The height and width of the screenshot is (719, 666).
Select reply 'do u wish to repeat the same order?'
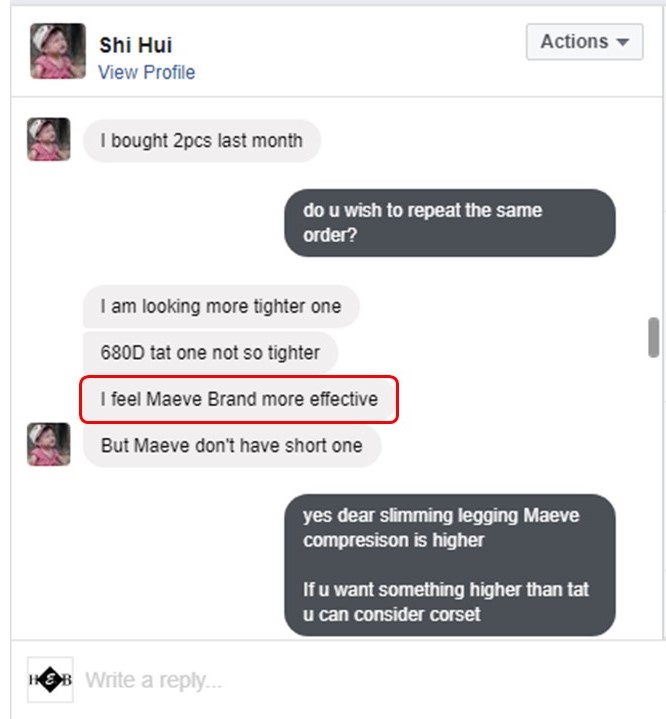450,223
